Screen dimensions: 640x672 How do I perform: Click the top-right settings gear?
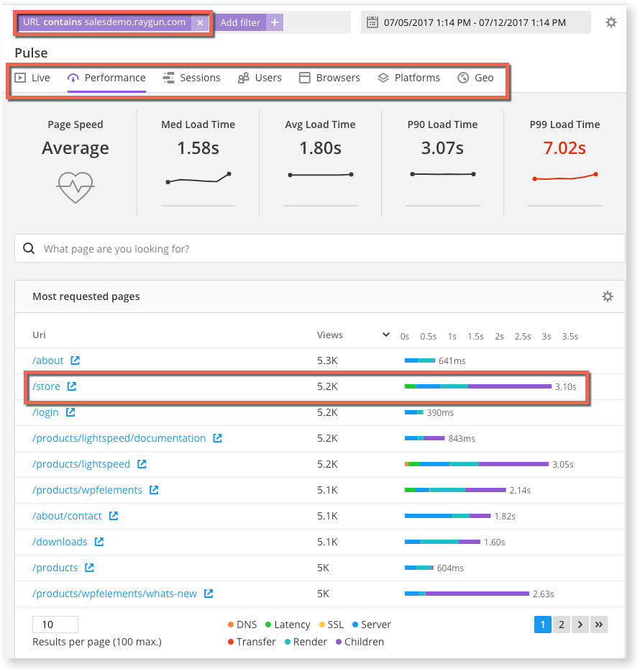611,22
